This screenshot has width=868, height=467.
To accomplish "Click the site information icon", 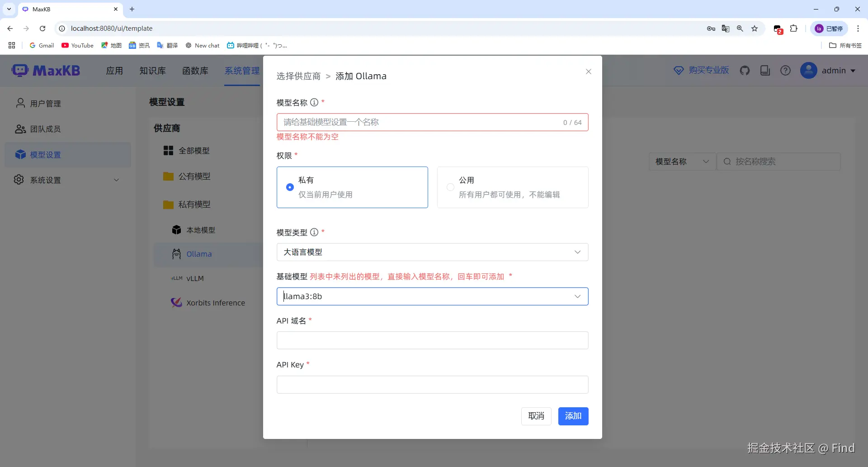I will coord(62,29).
